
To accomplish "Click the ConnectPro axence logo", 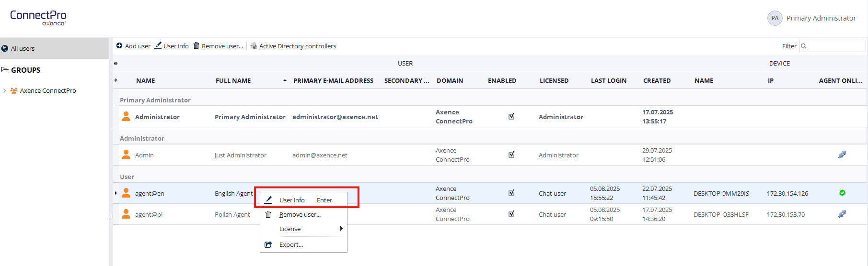I will [x=38, y=18].
